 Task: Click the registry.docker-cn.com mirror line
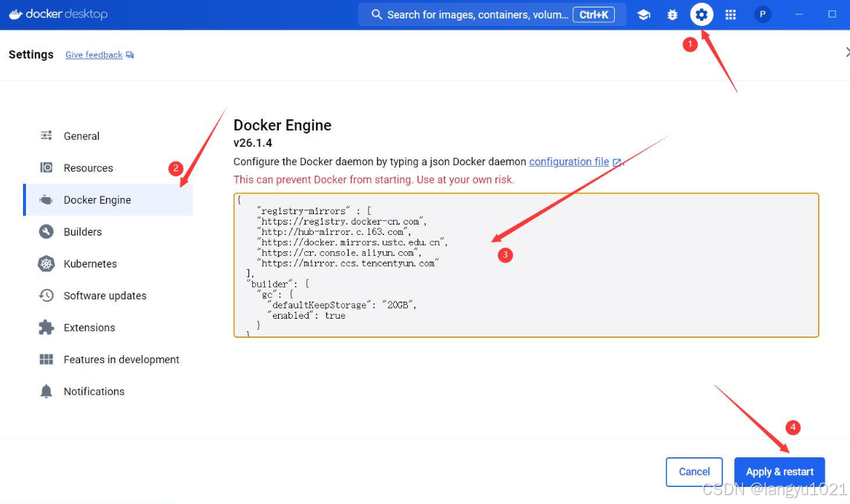tap(341, 221)
